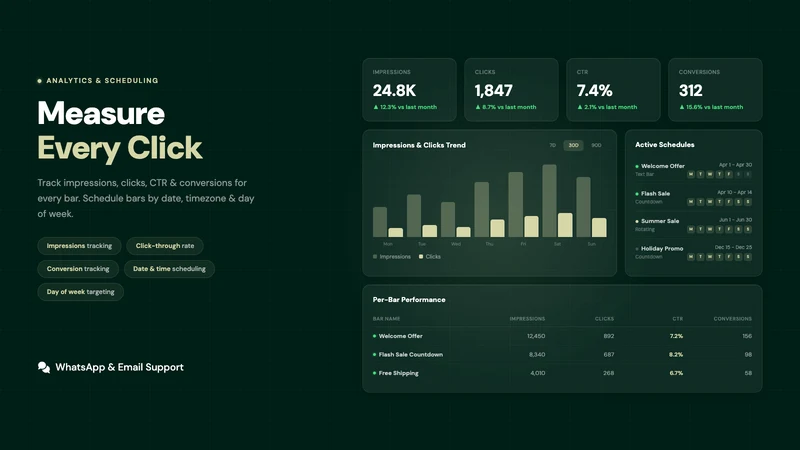The height and width of the screenshot is (450, 800).
Task: Open the Conversions 312 stat card
Action: [715, 90]
